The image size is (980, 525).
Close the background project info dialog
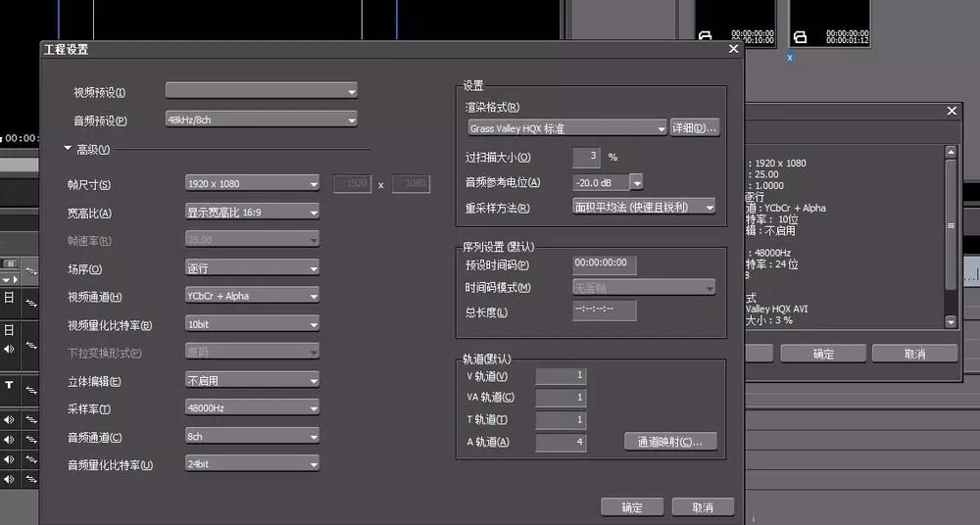[952, 111]
